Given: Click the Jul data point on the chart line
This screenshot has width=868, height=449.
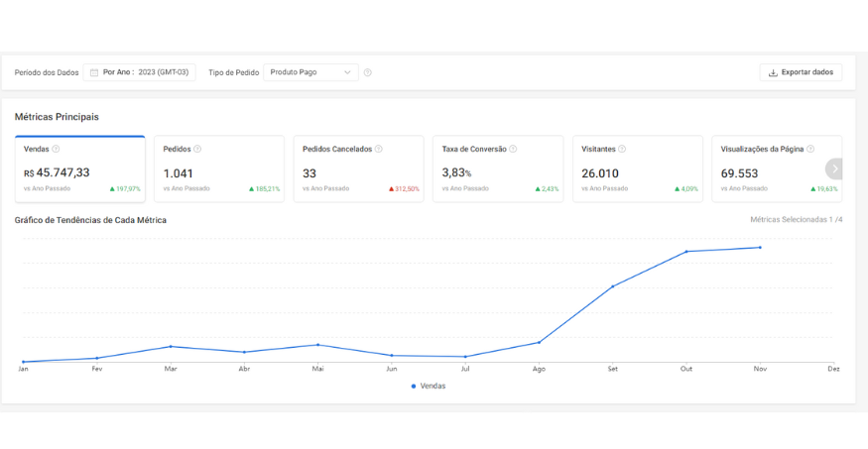Looking at the screenshot, I should [465, 357].
